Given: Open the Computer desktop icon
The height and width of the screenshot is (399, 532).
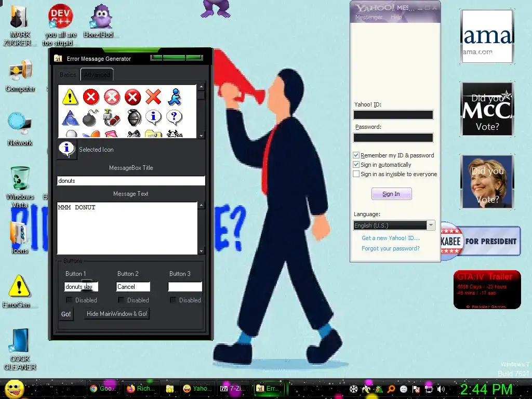Looking at the screenshot, I should pyautogui.click(x=20, y=76).
